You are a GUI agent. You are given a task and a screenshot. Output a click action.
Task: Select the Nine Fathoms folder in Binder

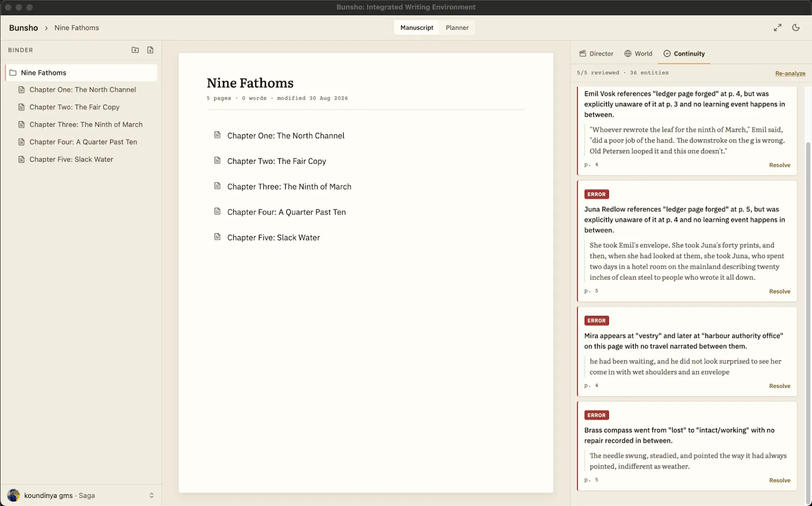point(81,73)
